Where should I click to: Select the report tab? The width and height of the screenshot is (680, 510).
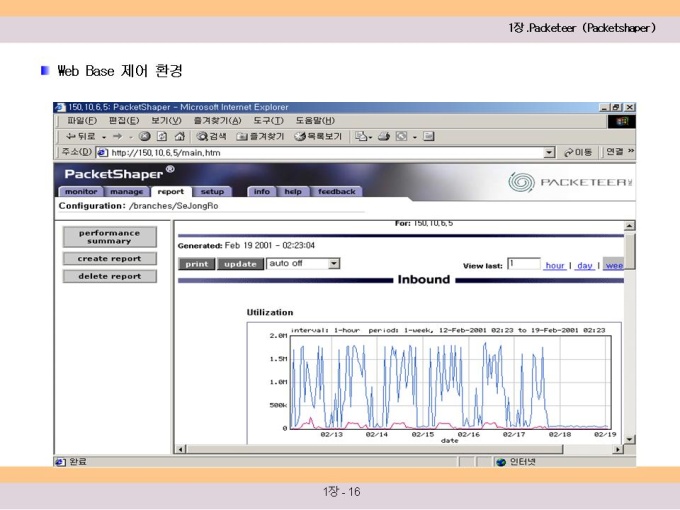pos(170,192)
